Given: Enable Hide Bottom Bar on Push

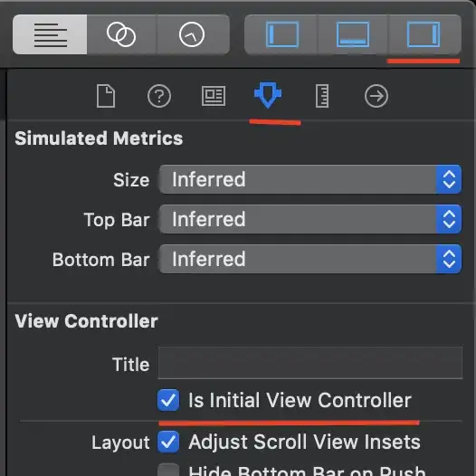Looking at the screenshot, I should point(168,470).
